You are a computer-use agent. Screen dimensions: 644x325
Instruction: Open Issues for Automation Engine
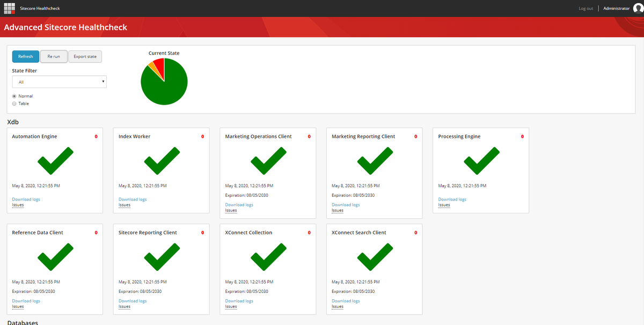click(x=18, y=205)
